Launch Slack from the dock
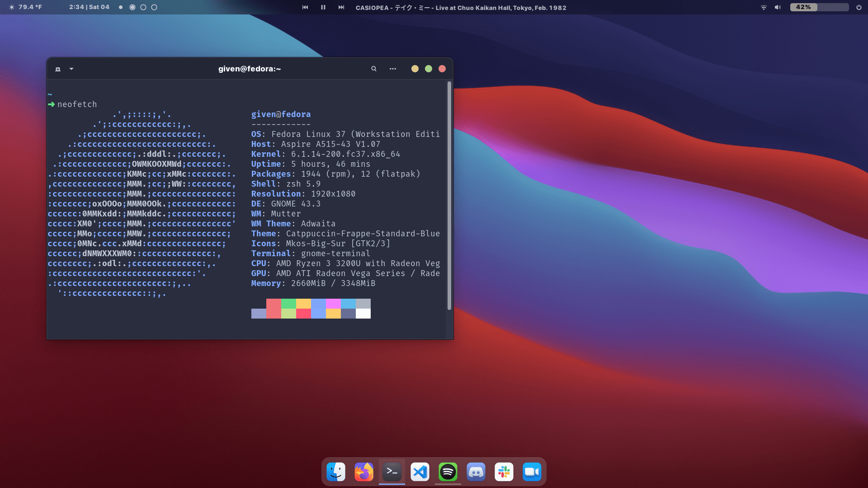Viewport: 868px width, 488px height. [504, 472]
